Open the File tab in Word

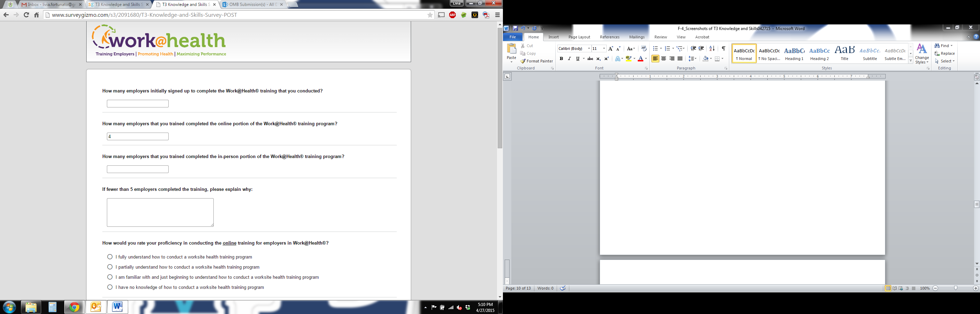pos(512,37)
